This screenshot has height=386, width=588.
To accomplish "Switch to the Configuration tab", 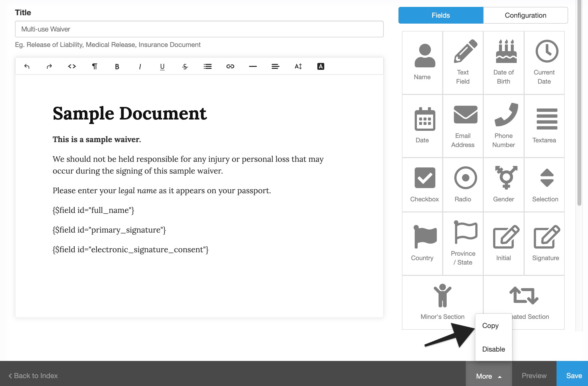I will (526, 15).
